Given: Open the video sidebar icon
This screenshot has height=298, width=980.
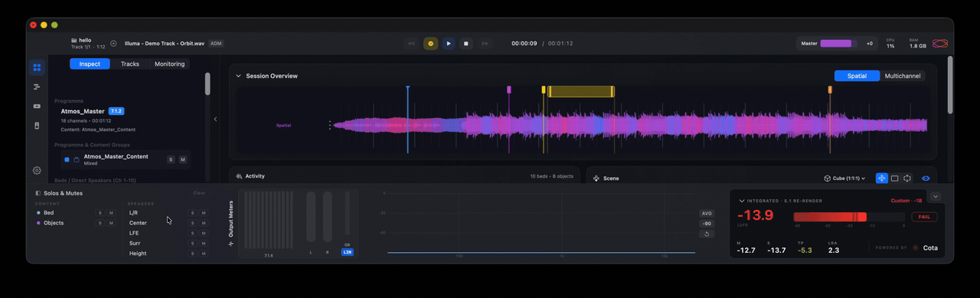Looking at the screenshot, I should point(37,106).
